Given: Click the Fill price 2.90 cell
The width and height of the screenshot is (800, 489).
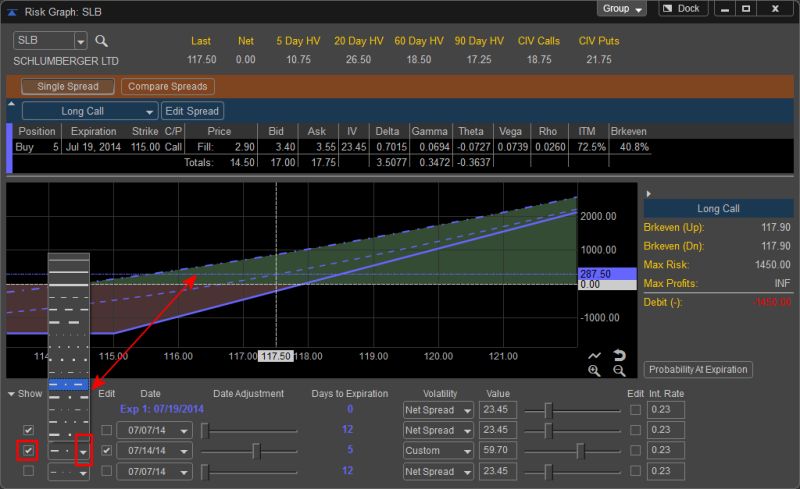Looking at the screenshot, I should coord(244,147).
